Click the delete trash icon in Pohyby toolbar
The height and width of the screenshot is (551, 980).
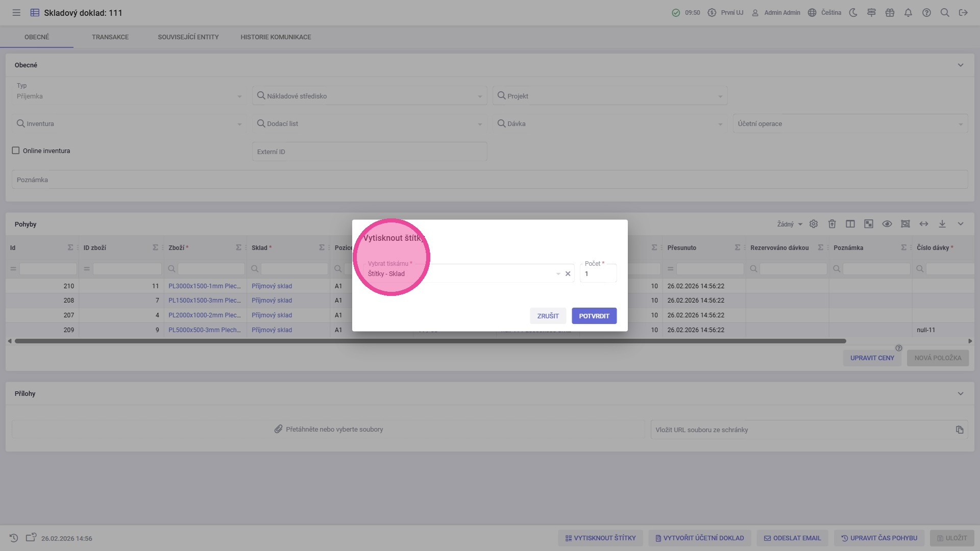pyautogui.click(x=832, y=224)
